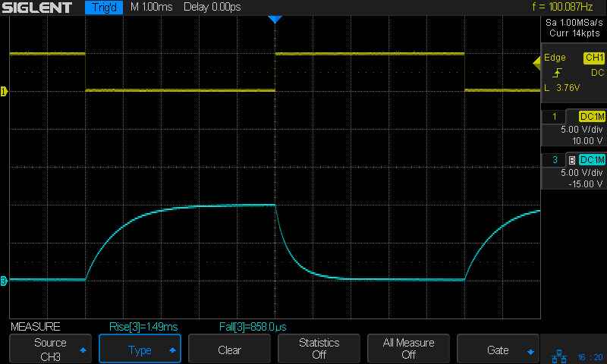Click the channel 3 bandwidth limit icon
607x364 pixels.
571,159
